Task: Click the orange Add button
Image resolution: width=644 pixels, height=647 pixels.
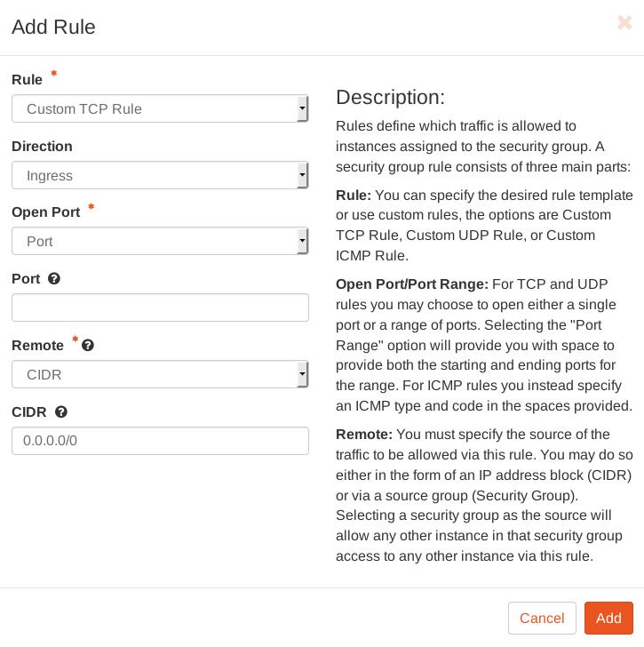Action: click(x=608, y=619)
